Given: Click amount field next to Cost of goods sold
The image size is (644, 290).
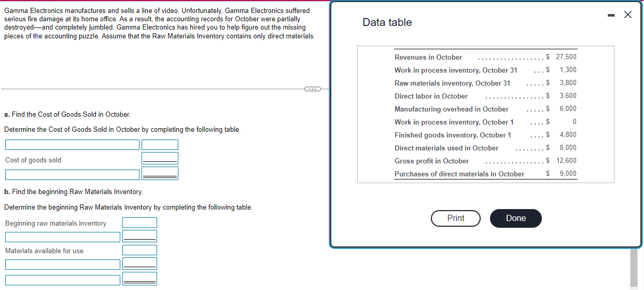Looking at the screenshot, I should point(160,158).
